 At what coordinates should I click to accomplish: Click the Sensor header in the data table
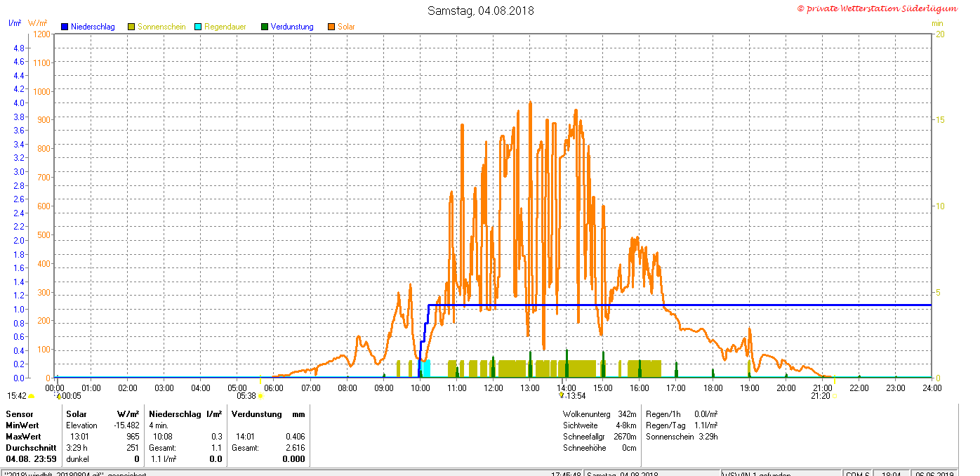[20, 414]
